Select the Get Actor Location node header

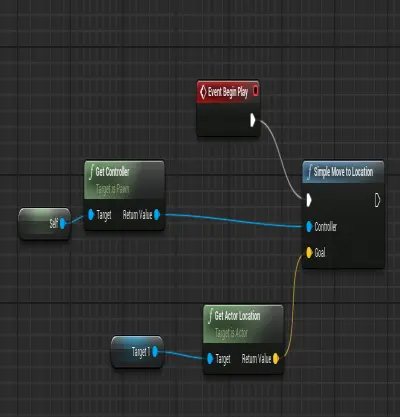pyautogui.click(x=243, y=324)
